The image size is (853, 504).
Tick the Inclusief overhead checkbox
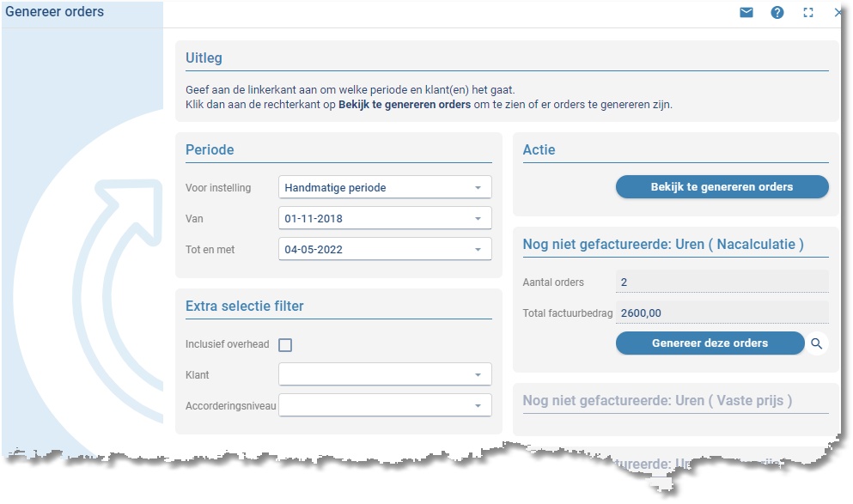coord(285,345)
